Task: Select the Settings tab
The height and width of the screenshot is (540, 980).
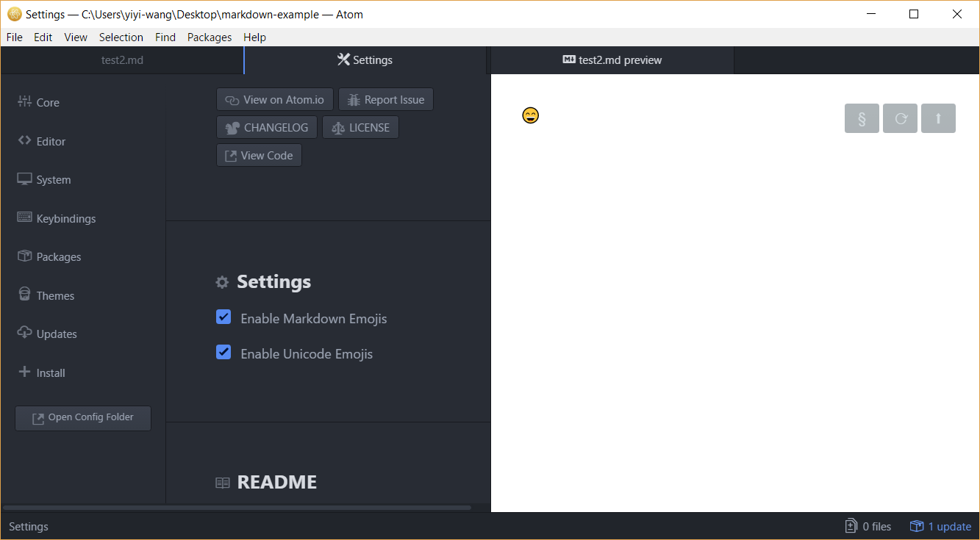Action: click(365, 60)
